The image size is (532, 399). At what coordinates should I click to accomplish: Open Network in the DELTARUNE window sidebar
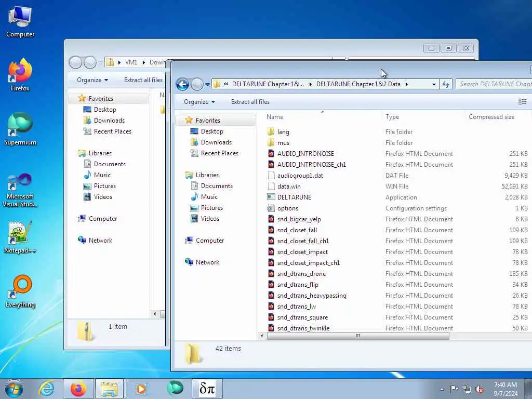(x=207, y=262)
